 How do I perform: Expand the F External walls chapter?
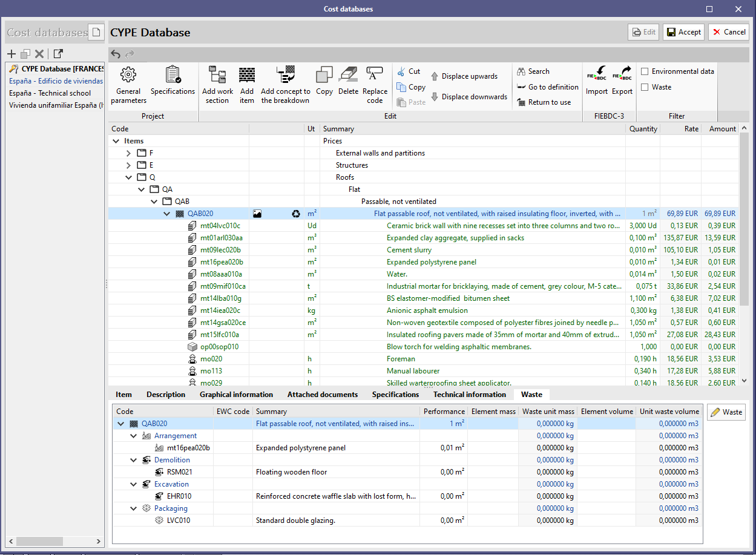pyautogui.click(x=128, y=153)
